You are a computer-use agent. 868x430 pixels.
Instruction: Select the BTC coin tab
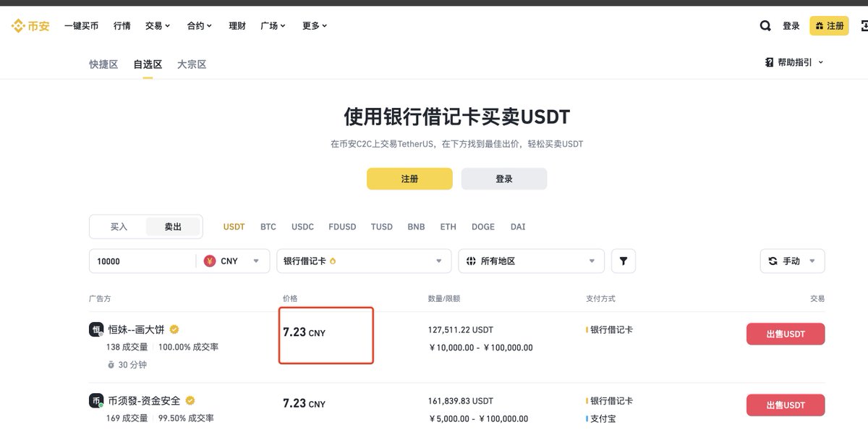268,227
